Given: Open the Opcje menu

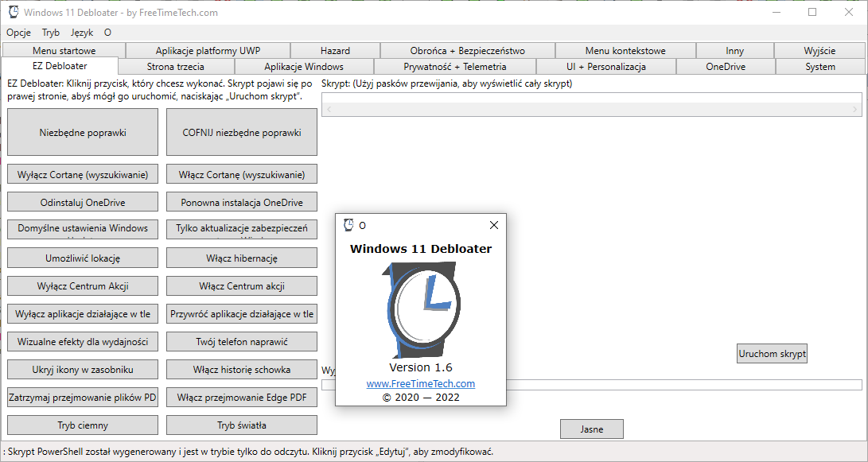Looking at the screenshot, I should [x=19, y=33].
